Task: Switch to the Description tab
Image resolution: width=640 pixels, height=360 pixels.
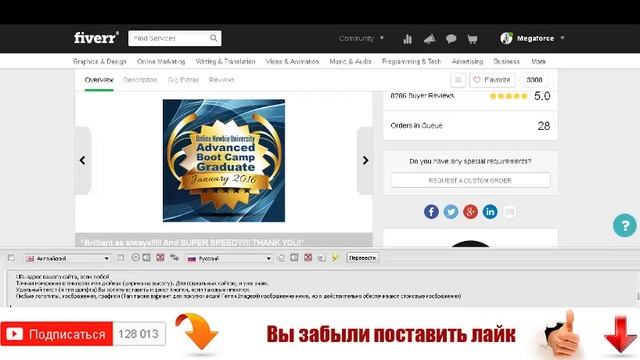Action: tap(140, 80)
